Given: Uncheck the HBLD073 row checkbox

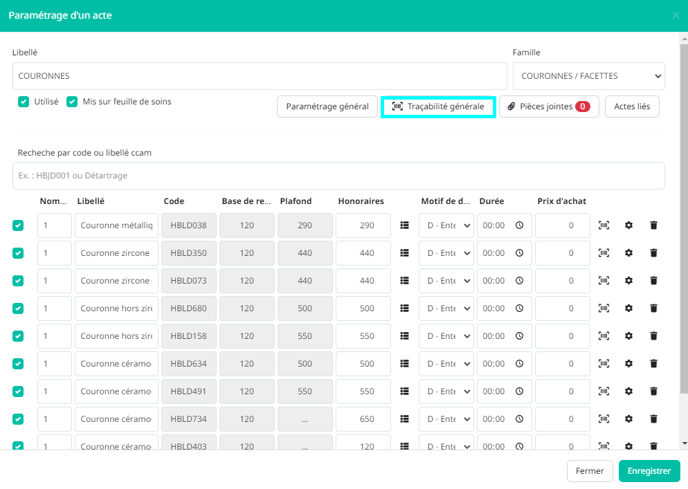Looking at the screenshot, I should (18, 281).
